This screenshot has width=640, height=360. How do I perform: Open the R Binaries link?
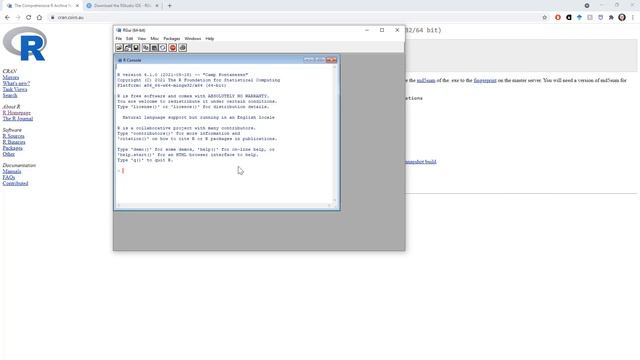tap(14, 142)
